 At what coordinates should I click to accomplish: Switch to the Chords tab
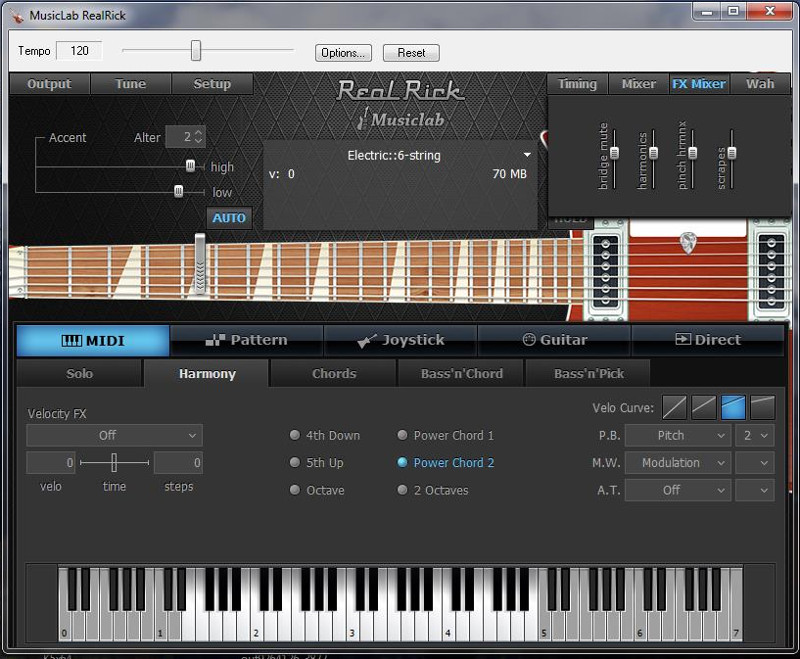click(334, 373)
